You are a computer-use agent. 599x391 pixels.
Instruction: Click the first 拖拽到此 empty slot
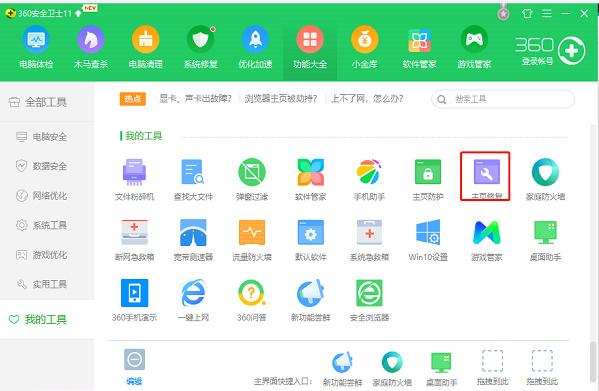click(x=492, y=368)
